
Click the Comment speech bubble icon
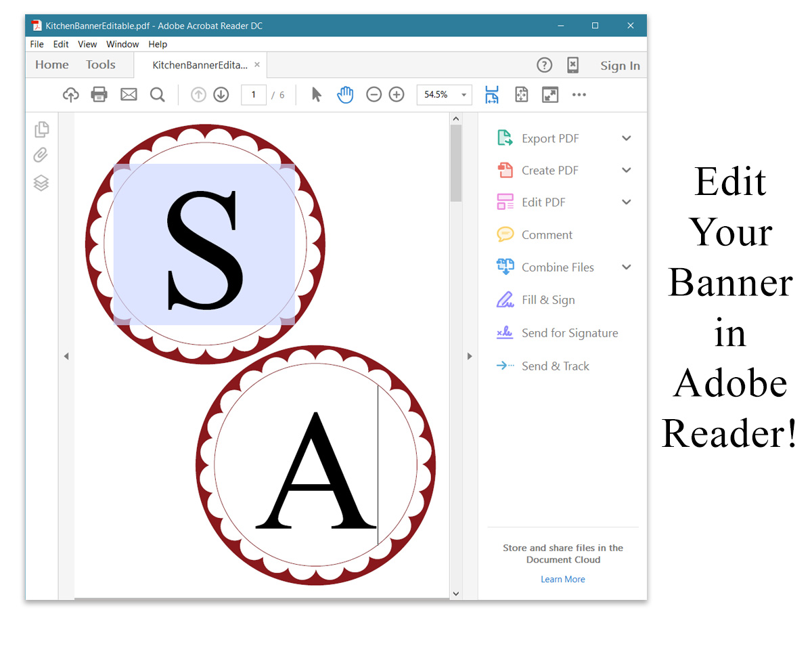pyautogui.click(x=505, y=234)
